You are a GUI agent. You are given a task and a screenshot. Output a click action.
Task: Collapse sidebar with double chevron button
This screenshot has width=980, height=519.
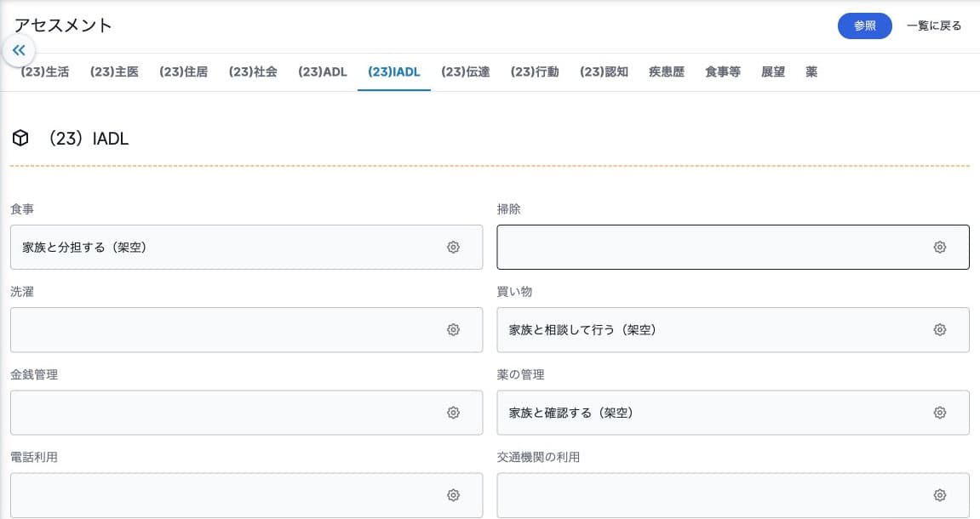[x=19, y=50]
